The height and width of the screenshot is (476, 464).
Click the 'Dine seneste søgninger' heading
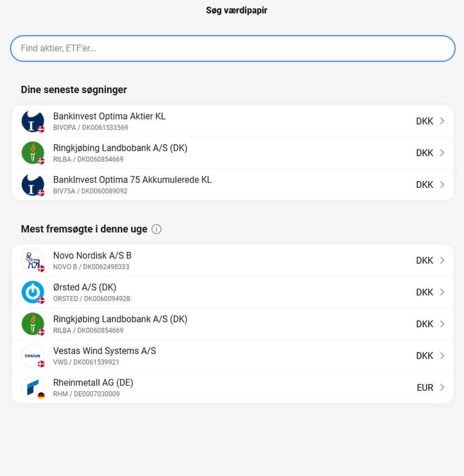tap(74, 90)
